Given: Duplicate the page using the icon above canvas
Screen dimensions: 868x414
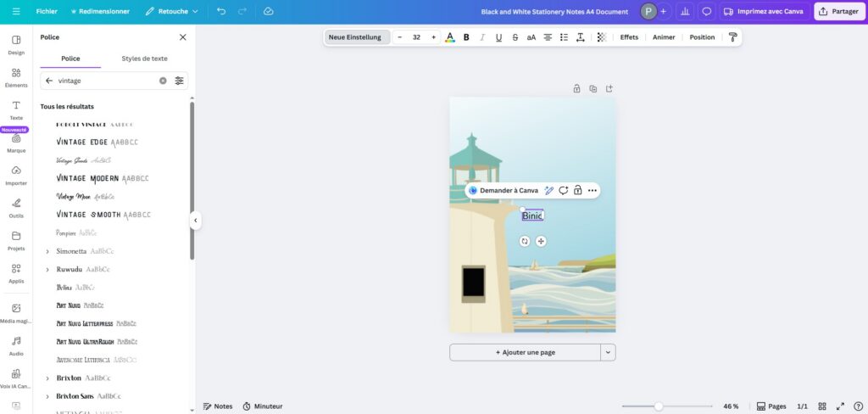Looking at the screenshot, I should (593, 88).
